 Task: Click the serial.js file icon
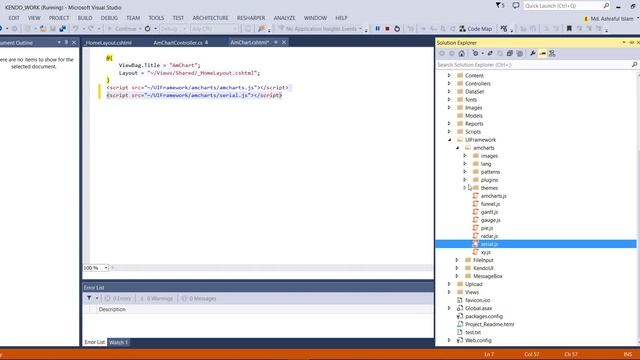tap(476, 244)
